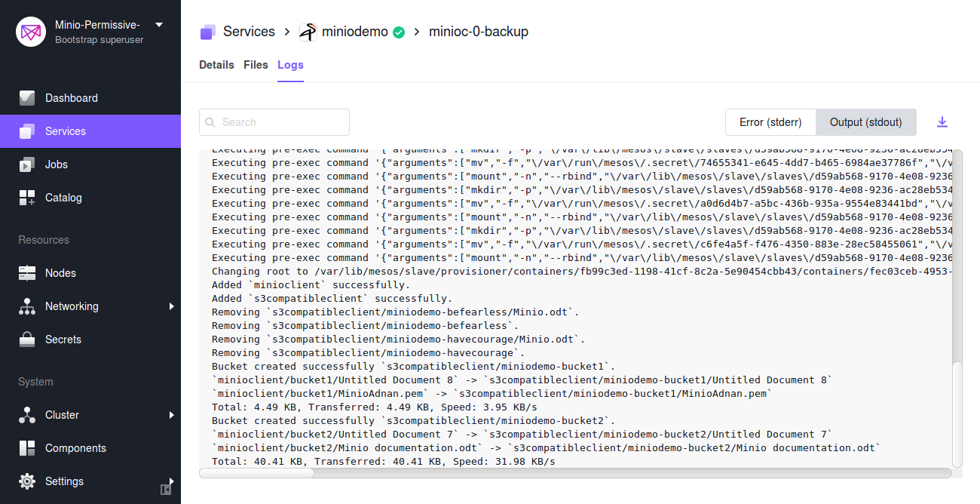Expand the Cluster submenu arrow
980x504 pixels.
click(x=172, y=415)
